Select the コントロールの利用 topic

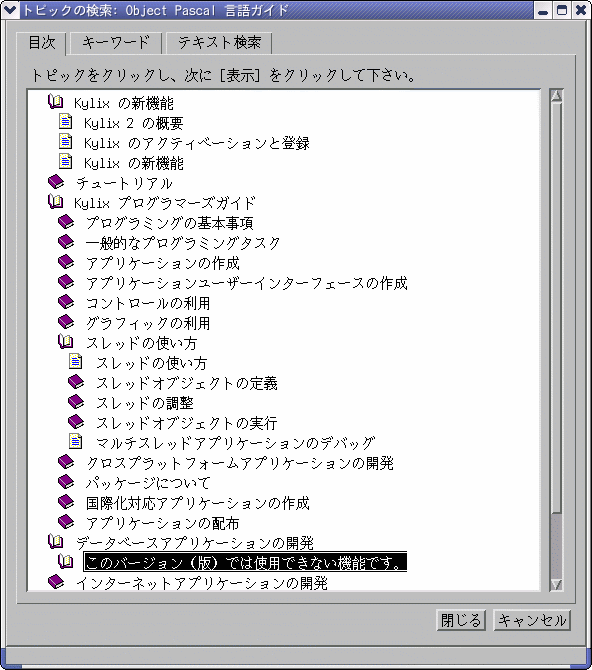coord(148,304)
